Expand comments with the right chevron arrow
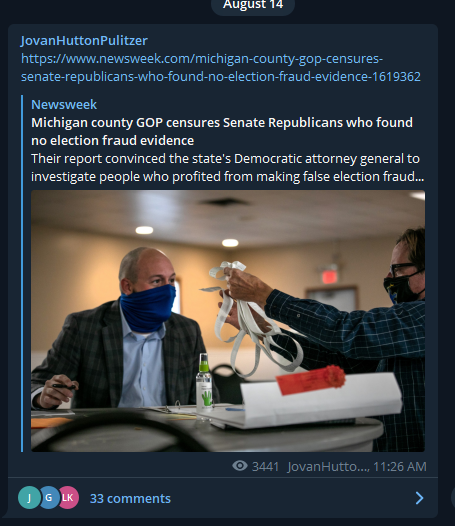455x526 pixels. tap(419, 498)
